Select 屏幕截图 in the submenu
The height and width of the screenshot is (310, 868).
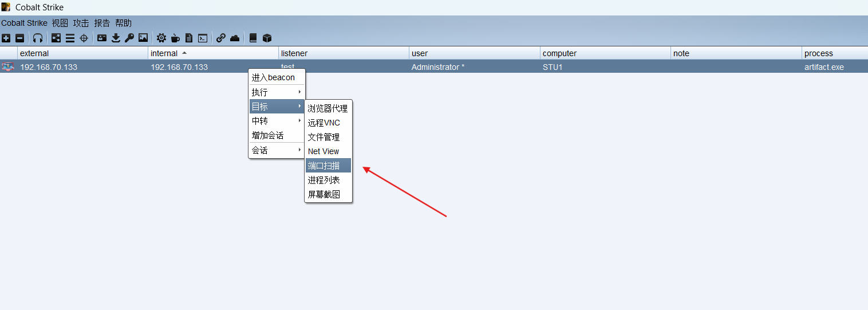click(328, 194)
